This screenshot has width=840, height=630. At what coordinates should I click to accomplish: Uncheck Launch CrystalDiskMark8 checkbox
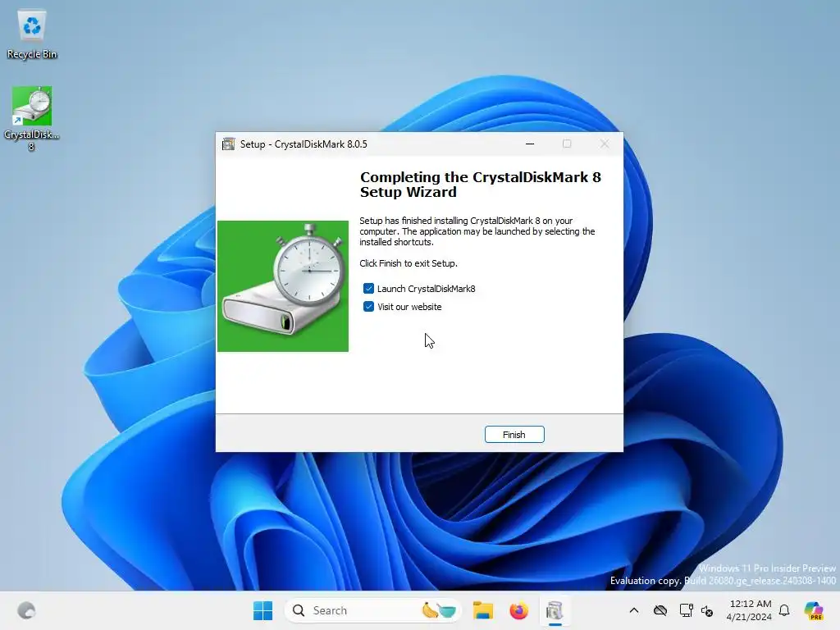tap(368, 289)
